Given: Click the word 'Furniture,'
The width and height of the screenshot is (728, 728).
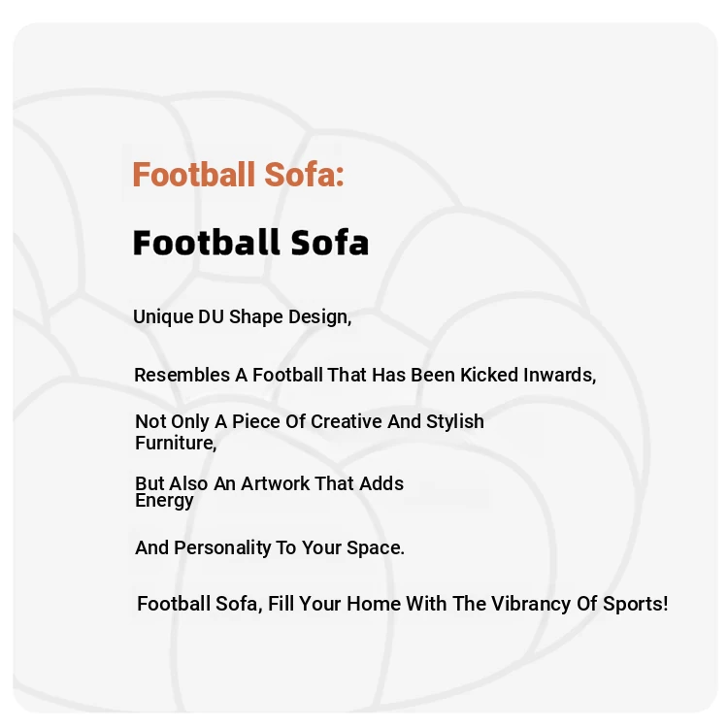Looking at the screenshot, I should 176,443.
